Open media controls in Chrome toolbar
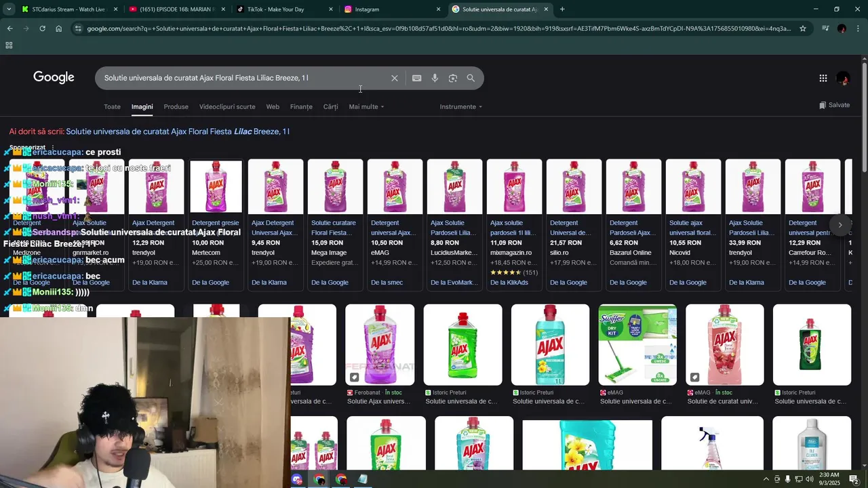The width and height of the screenshot is (868, 488). [x=825, y=28]
